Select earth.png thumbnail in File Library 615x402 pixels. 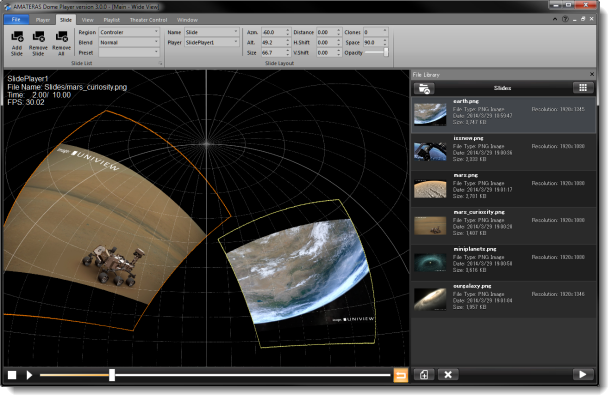[430, 114]
